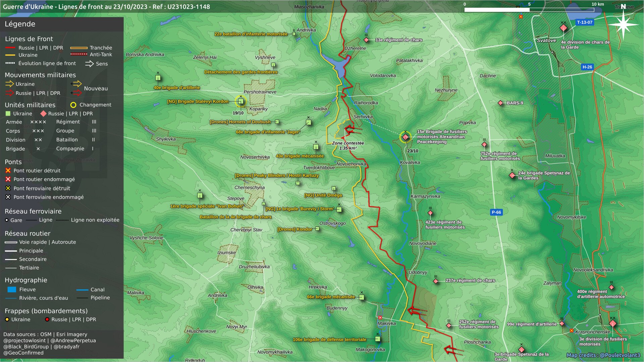Screen dimensions: 644x362
Task: Click the 43e brigade mécanisée square marker
Action: coord(316,147)
